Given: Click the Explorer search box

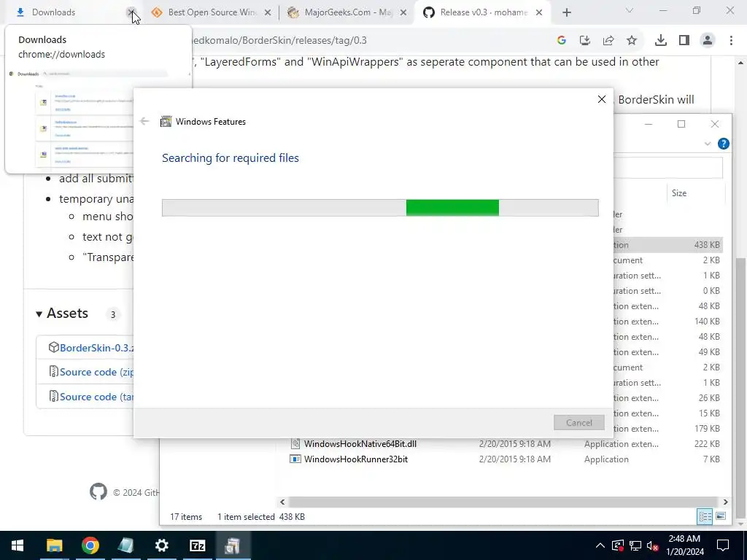Looking at the screenshot, I should (668, 168).
